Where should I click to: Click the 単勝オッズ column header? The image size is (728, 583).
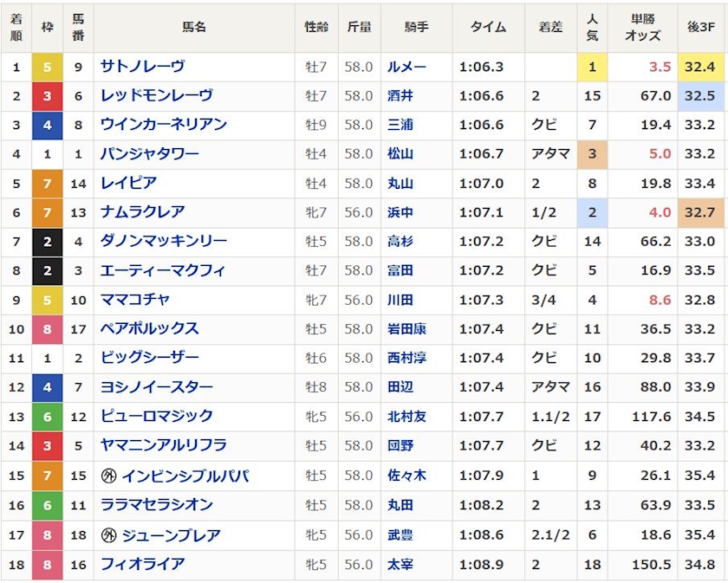pyautogui.click(x=641, y=28)
